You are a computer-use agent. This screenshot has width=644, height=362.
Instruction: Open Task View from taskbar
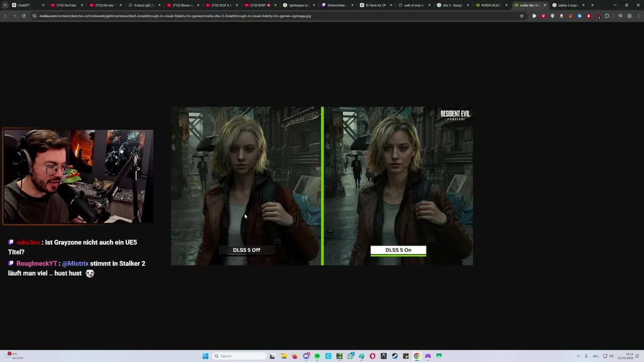click(272, 356)
